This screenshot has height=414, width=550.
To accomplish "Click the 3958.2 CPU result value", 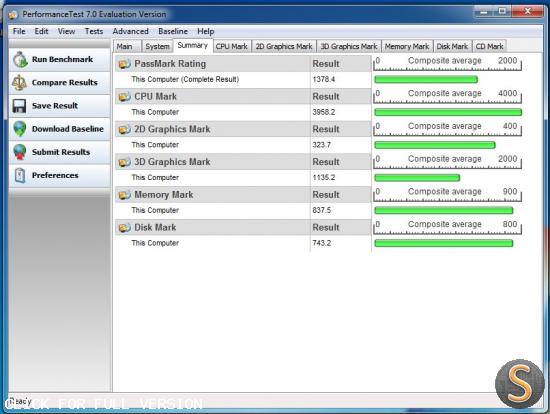I will tap(323, 112).
